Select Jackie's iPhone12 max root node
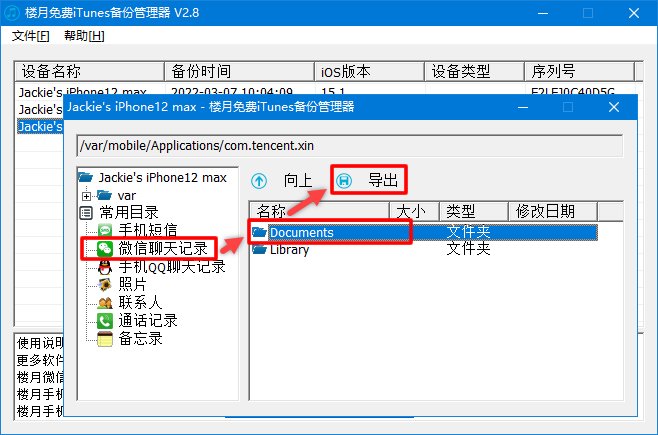Viewport: 658px width, 435px height. click(162, 177)
